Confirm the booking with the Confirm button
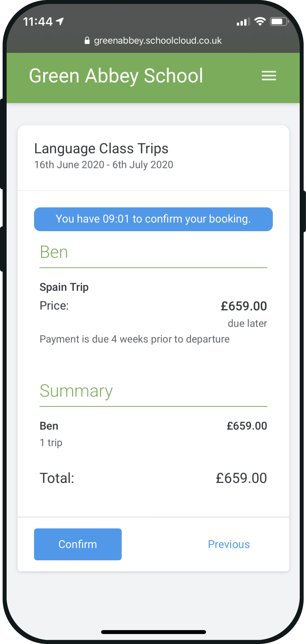Viewport: 306px width, 644px height. (x=78, y=544)
